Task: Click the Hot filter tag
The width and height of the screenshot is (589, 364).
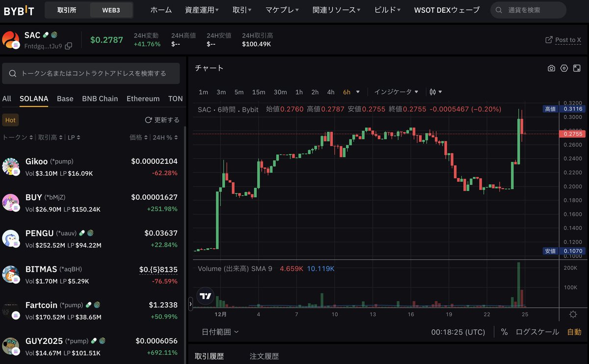Action: tap(10, 120)
